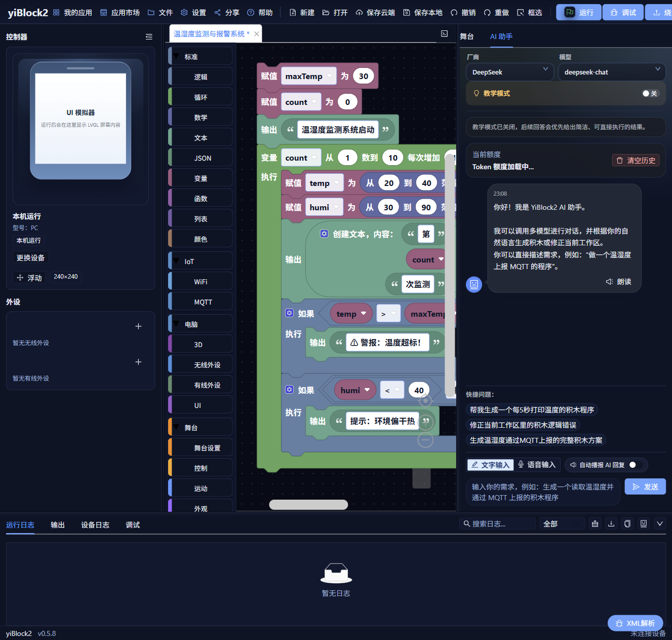Viewport: 672px width, 640px height.
Task: Open the 全部 log filter dropdown
Action: 562,523
